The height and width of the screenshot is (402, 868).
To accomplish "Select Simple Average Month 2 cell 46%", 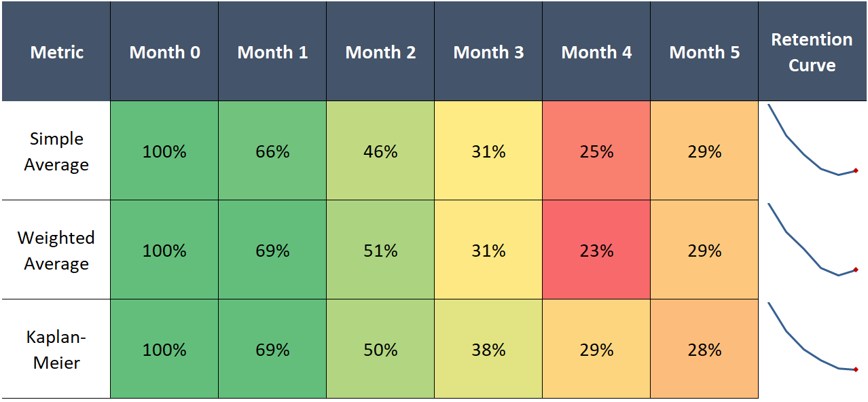I will pyautogui.click(x=380, y=151).
